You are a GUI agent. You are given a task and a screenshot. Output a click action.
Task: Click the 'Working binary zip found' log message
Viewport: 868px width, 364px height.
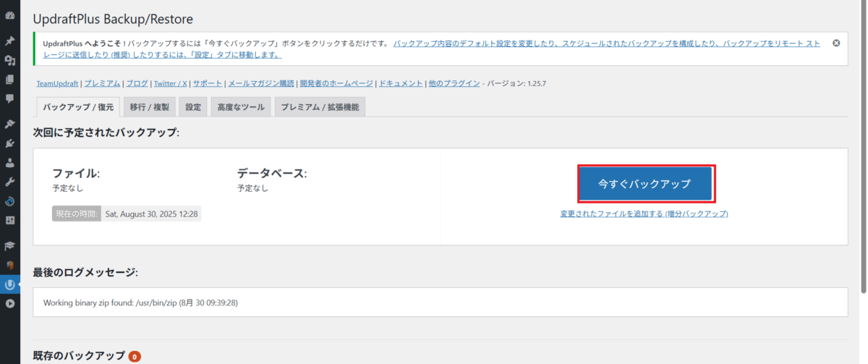coord(140,302)
